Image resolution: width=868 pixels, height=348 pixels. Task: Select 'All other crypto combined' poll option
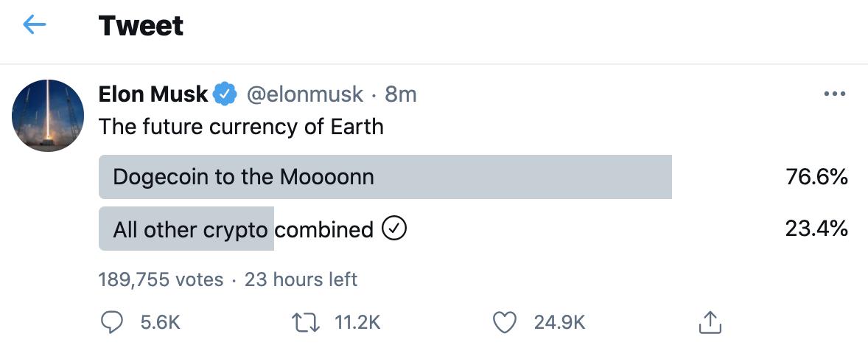243,230
